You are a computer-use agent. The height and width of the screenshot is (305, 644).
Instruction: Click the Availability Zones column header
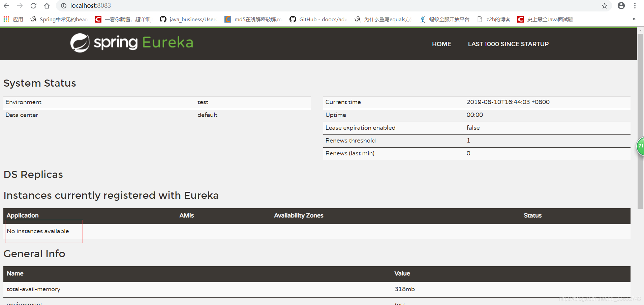299,215
